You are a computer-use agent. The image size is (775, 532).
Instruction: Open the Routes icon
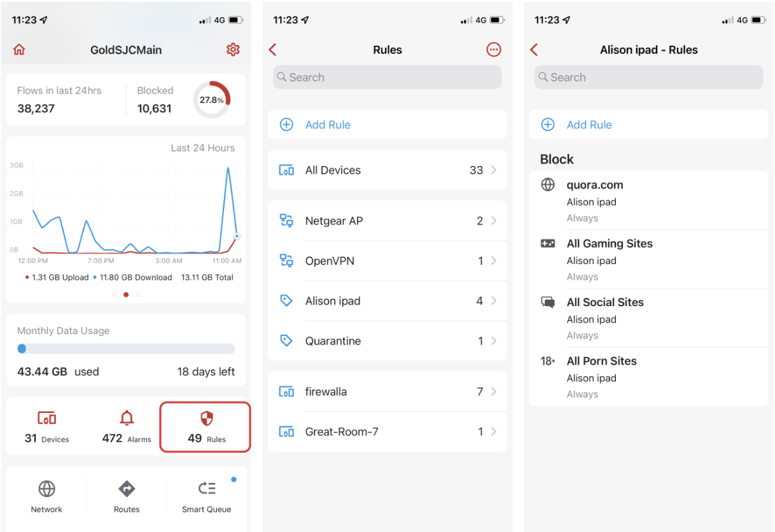point(127,496)
